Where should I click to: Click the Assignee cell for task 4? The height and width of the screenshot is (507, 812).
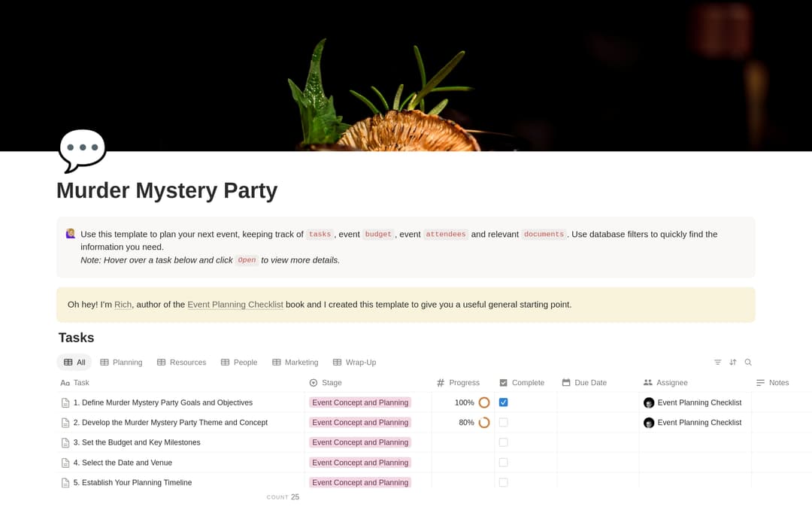(x=695, y=463)
